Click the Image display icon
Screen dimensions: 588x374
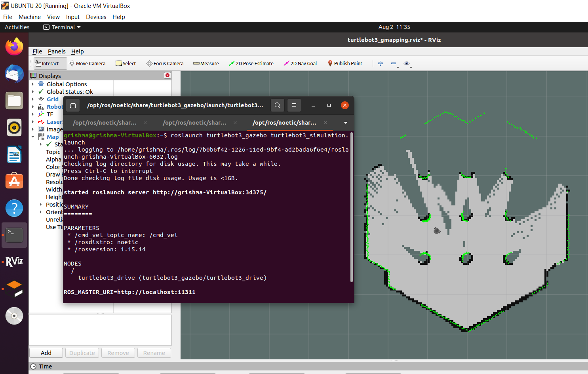41,129
